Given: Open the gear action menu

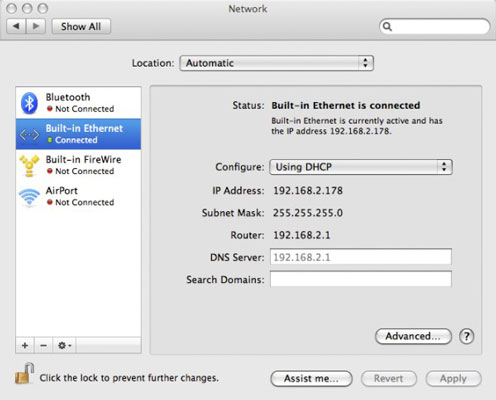Looking at the screenshot, I should coord(65,345).
